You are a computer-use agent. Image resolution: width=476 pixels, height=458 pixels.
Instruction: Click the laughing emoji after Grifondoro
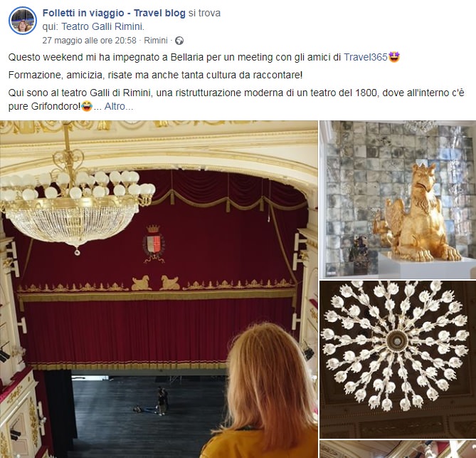(x=87, y=106)
